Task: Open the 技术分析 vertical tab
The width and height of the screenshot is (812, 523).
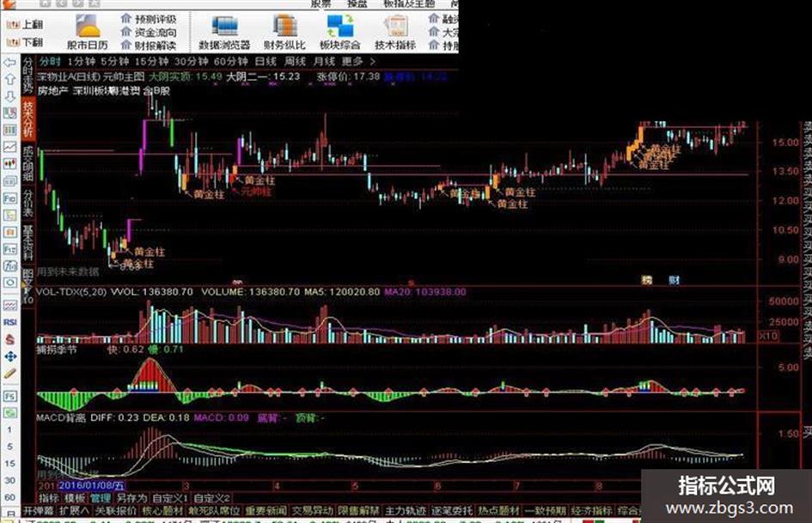Action: coord(28,119)
